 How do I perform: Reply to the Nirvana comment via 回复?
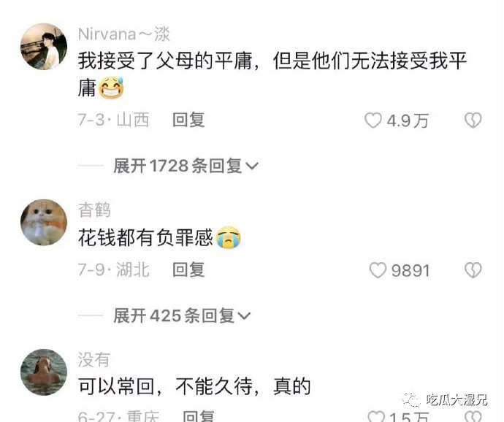pyautogui.click(x=188, y=120)
